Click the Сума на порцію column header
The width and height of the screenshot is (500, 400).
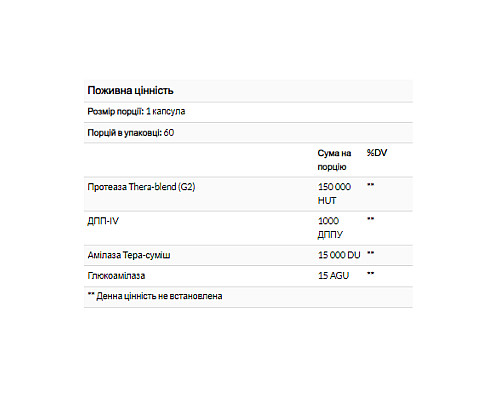tap(334, 160)
